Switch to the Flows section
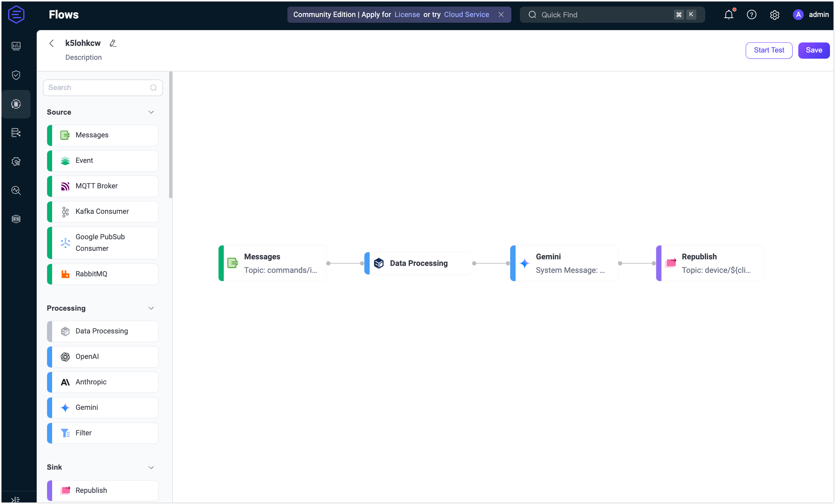This screenshot has height=504, width=835. click(x=16, y=104)
